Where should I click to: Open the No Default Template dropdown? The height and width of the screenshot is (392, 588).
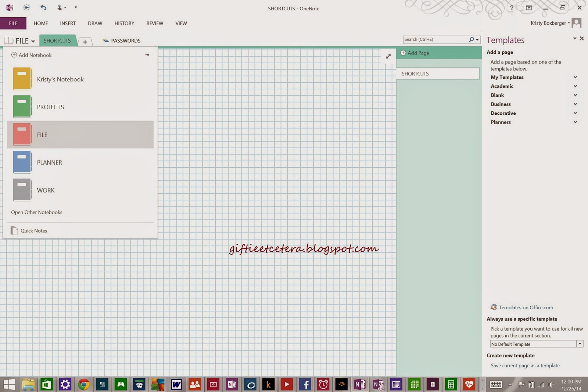pyautogui.click(x=580, y=343)
